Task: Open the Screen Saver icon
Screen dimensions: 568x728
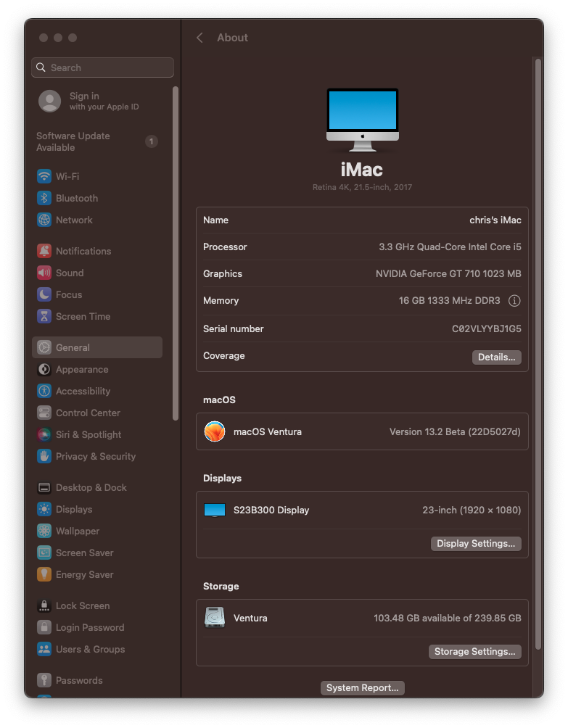Action: pos(44,553)
